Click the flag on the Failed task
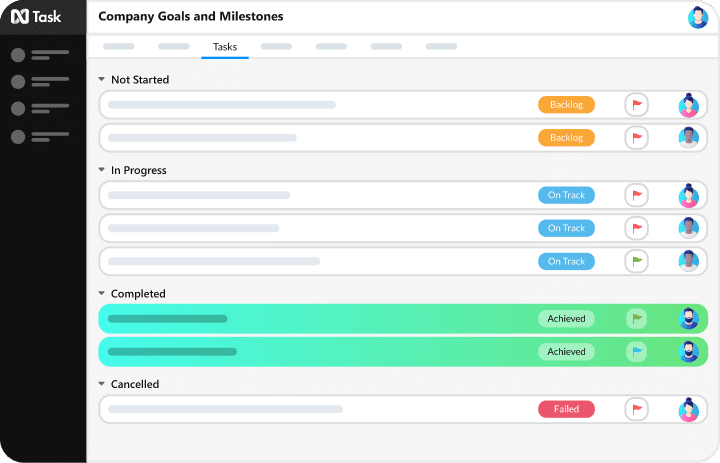This screenshot has height=463, width=720. tap(637, 409)
